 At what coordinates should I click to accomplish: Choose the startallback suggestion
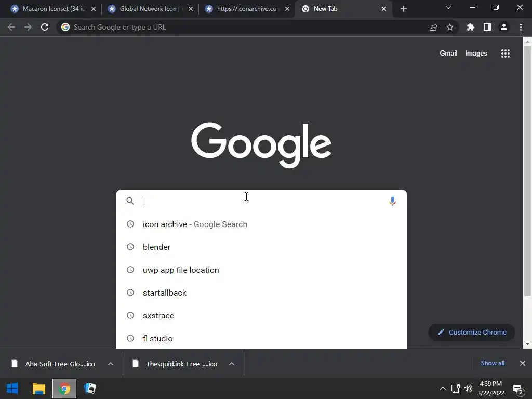point(262,293)
